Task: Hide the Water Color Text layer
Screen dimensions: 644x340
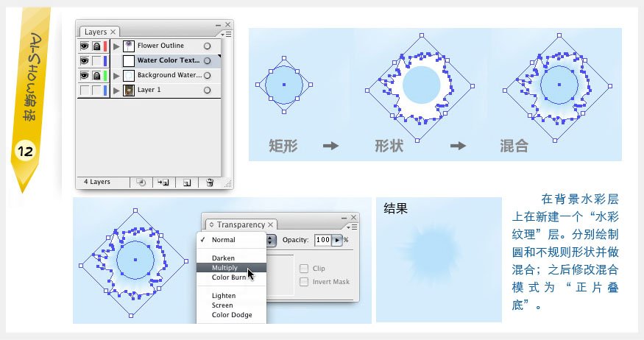Action: coord(84,61)
